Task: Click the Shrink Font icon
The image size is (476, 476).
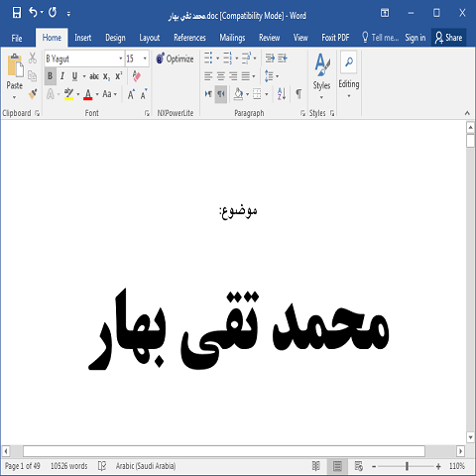Action: 144,94
